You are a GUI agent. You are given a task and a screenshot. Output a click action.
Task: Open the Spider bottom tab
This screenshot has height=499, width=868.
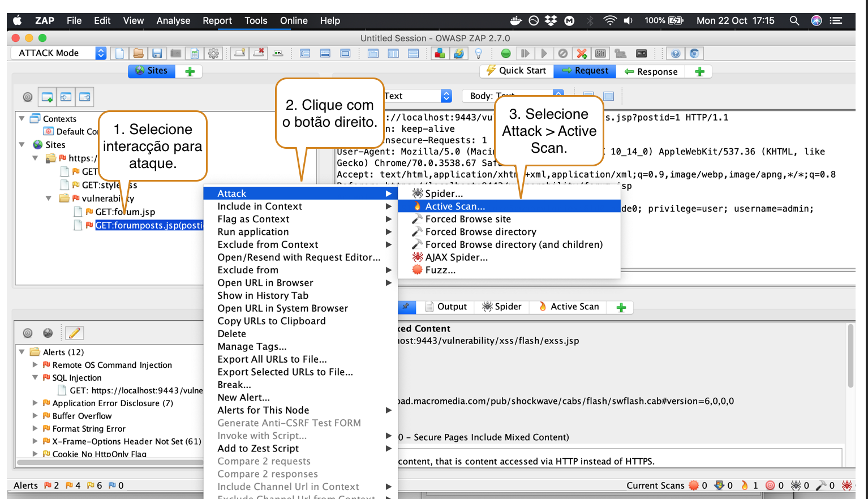501,307
